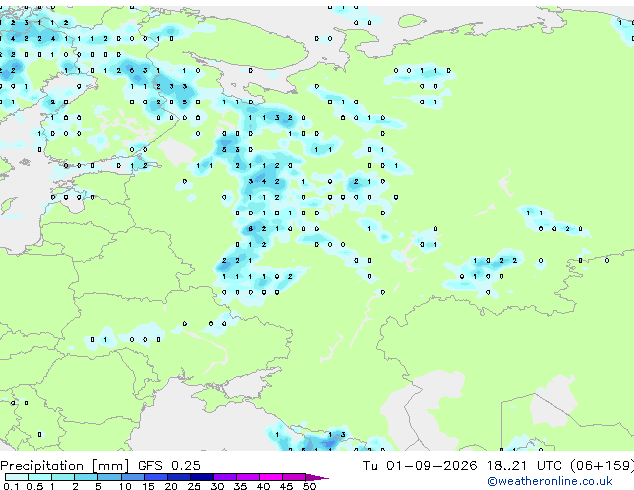634x490 pixels.
Task: Click the legend label "15"
Action: [x=148, y=486]
